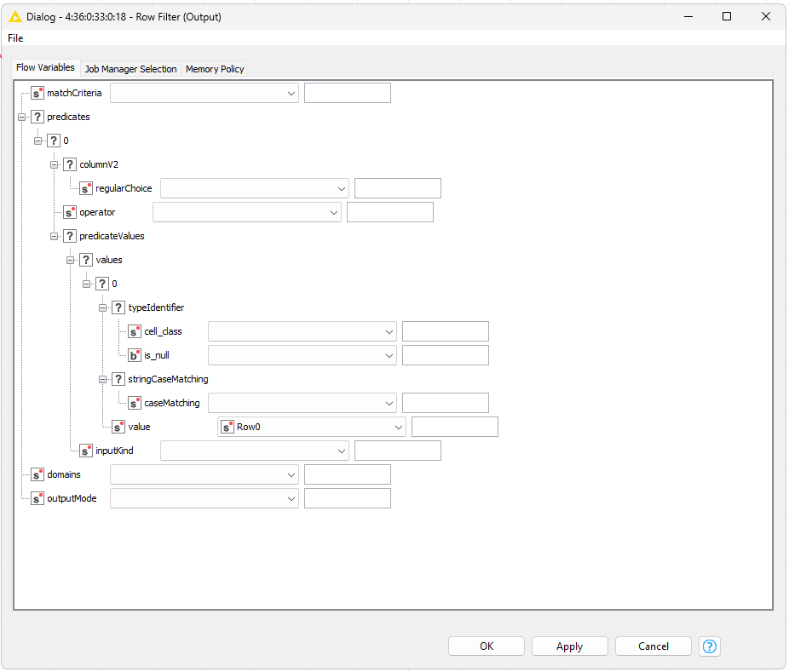Click the question mark icon beside predicates

pos(37,117)
